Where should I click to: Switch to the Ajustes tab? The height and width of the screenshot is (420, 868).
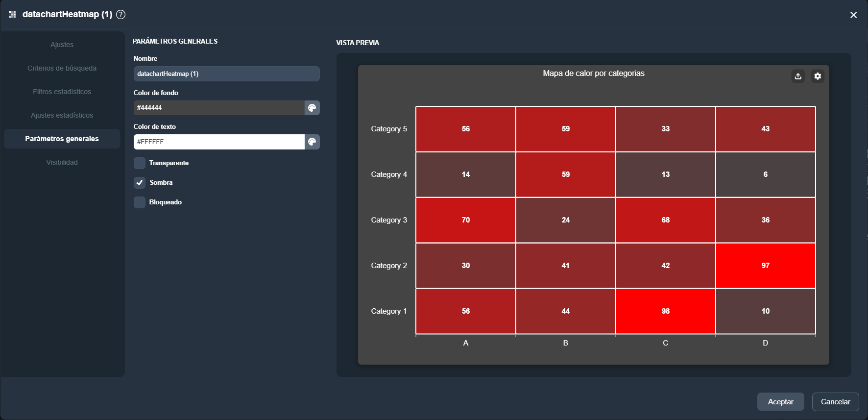click(x=62, y=45)
